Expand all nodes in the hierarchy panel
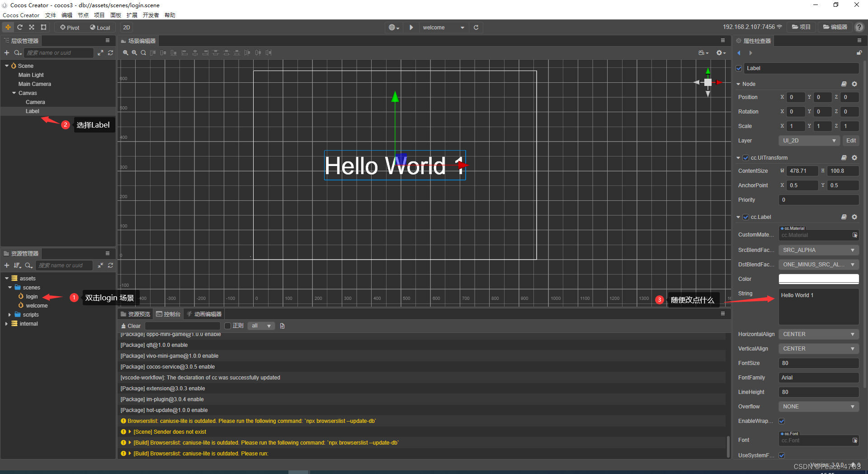This screenshot has width=868, height=474. coord(100,53)
